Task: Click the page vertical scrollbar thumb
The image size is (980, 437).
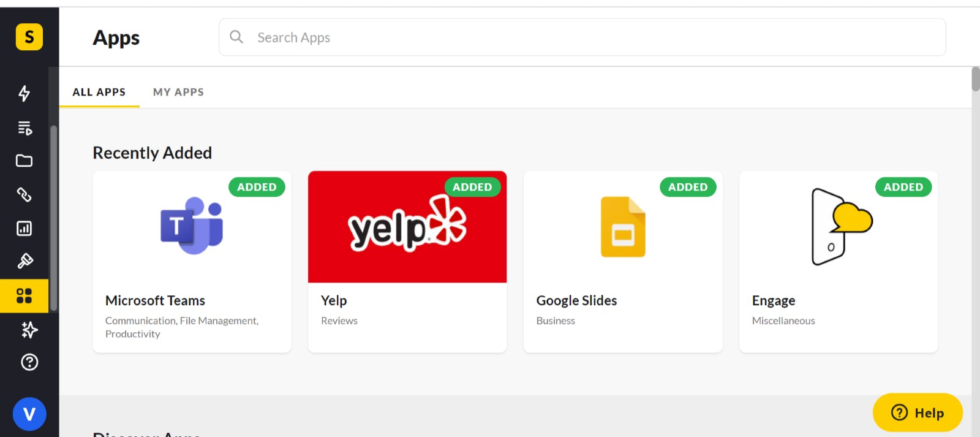Action: coord(975,80)
